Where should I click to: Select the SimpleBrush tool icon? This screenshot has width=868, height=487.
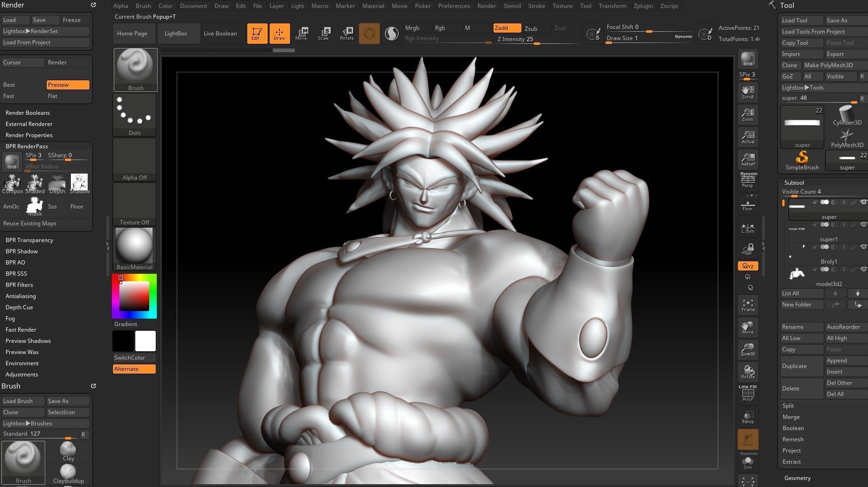802,160
